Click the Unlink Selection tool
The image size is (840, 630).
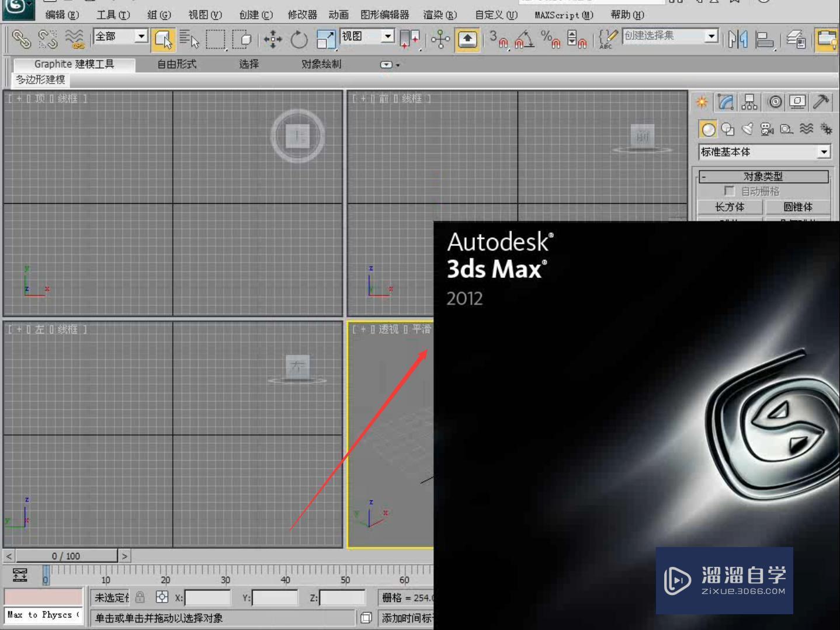(x=48, y=39)
